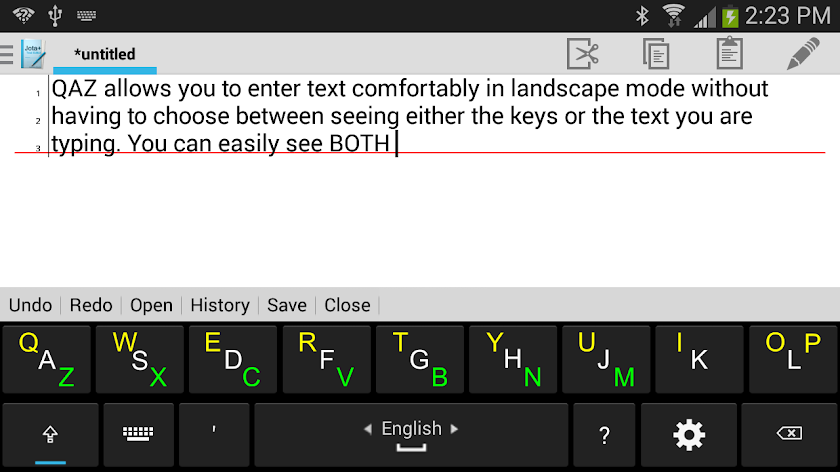This screenshot has height=472, width=840.
Task: Switch to next language with right arrow
Action: (454, 429)
